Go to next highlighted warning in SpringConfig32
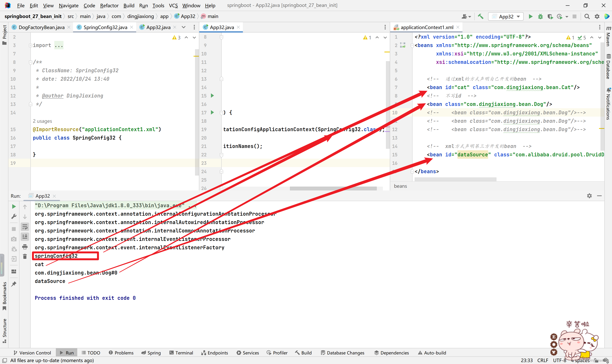Image resolution: width=612 pixels, height=364 pixels. [194, 37]
